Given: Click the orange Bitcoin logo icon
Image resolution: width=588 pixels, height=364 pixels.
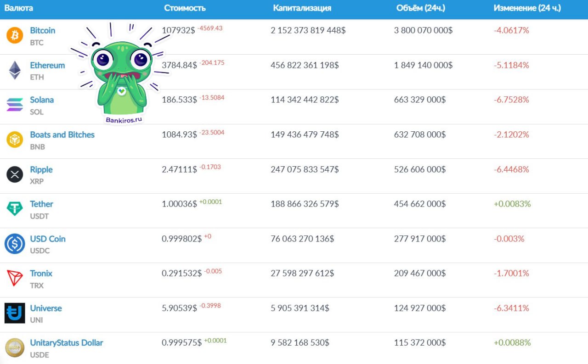Looking at the screenshot, I should [x=15, y=36].
